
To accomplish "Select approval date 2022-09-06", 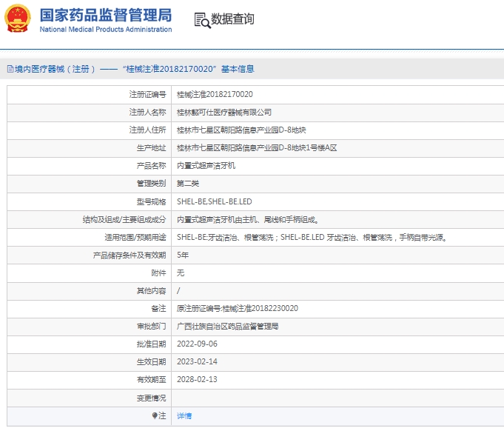I will [x=197, y=344].
